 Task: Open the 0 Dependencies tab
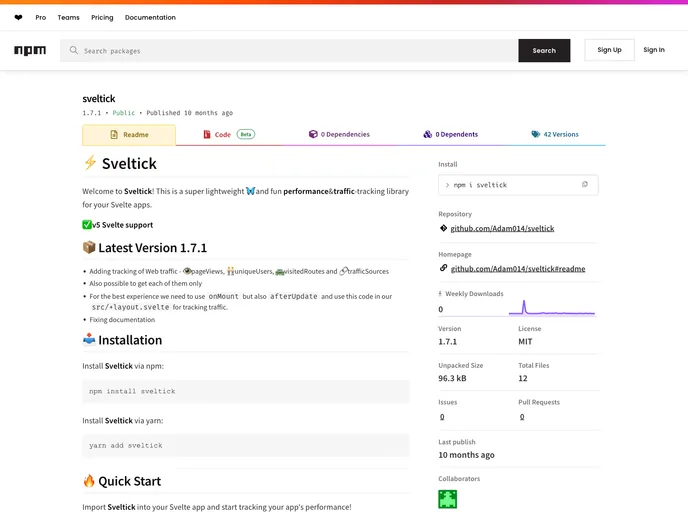339,134
